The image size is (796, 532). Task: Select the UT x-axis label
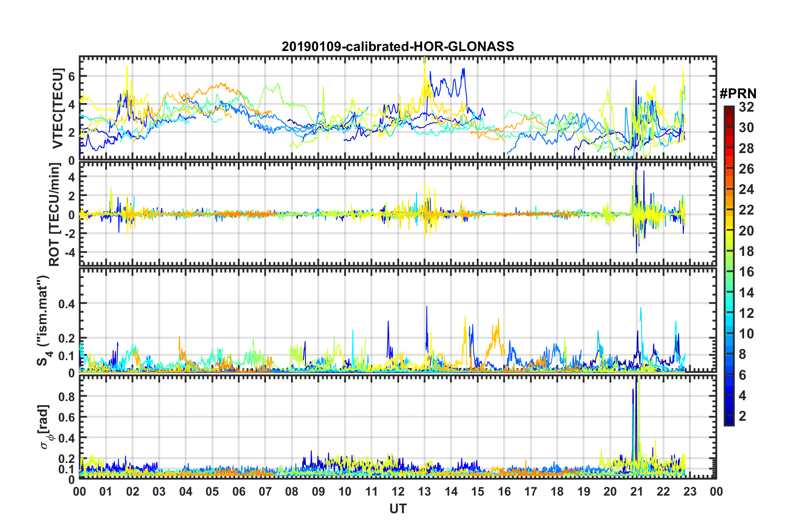tap(398, 509)
